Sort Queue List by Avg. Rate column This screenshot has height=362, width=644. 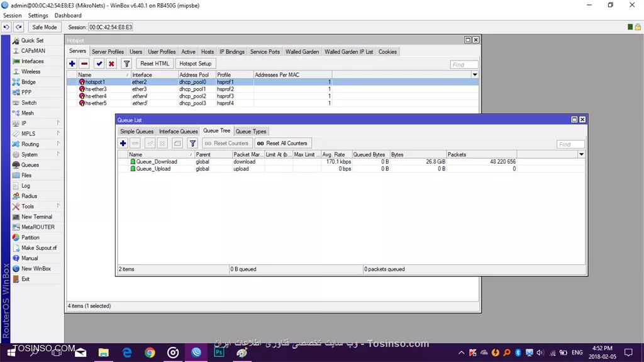click(336, 154)
